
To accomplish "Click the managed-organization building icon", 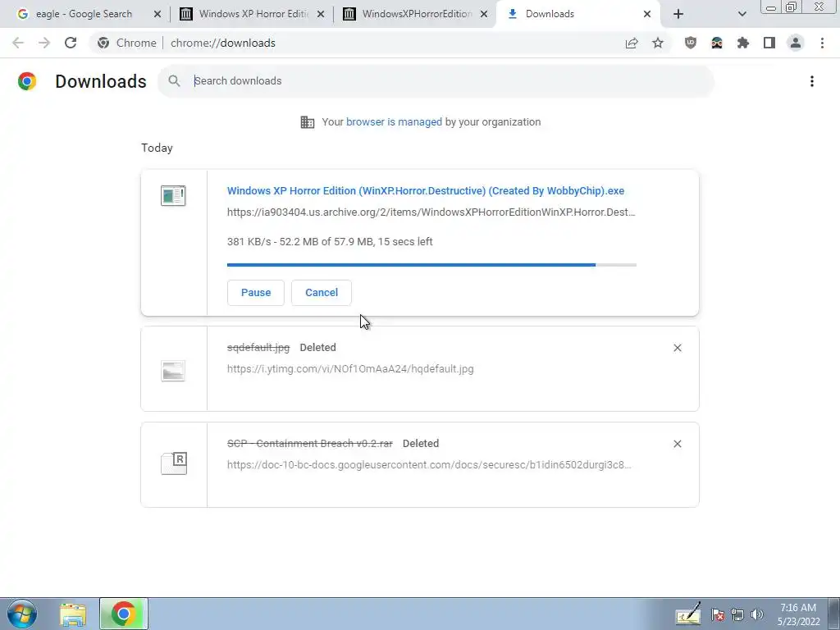I will [x=308, y=122].
